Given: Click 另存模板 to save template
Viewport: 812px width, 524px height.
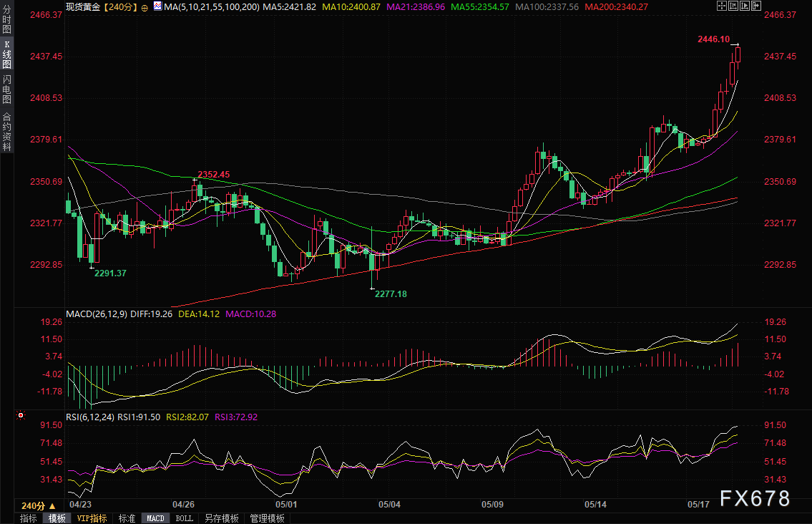Looking at the screenshot, I should pyautogui.click(x=221, y=518).
